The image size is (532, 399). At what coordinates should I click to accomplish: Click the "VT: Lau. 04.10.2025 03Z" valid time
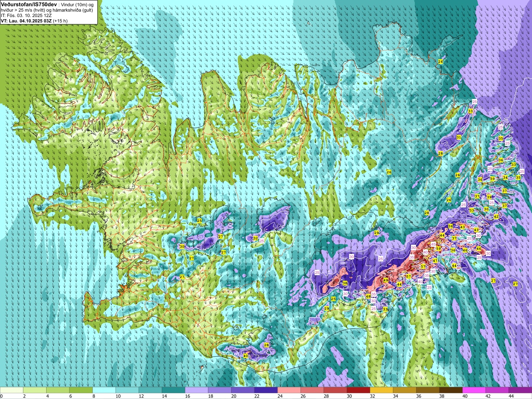26,20
